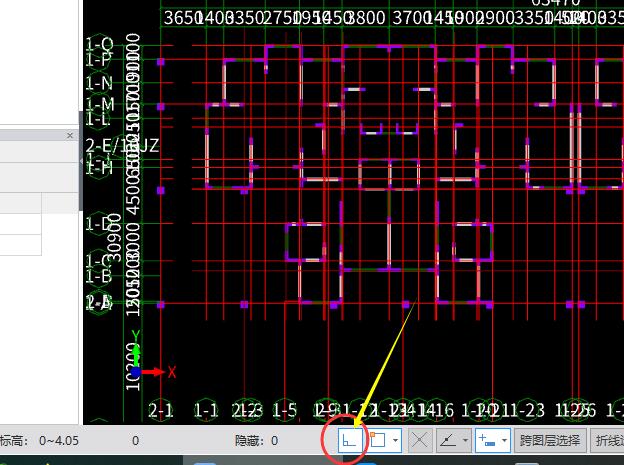Click axis label 1-O on left side

[x=99, y=44]
